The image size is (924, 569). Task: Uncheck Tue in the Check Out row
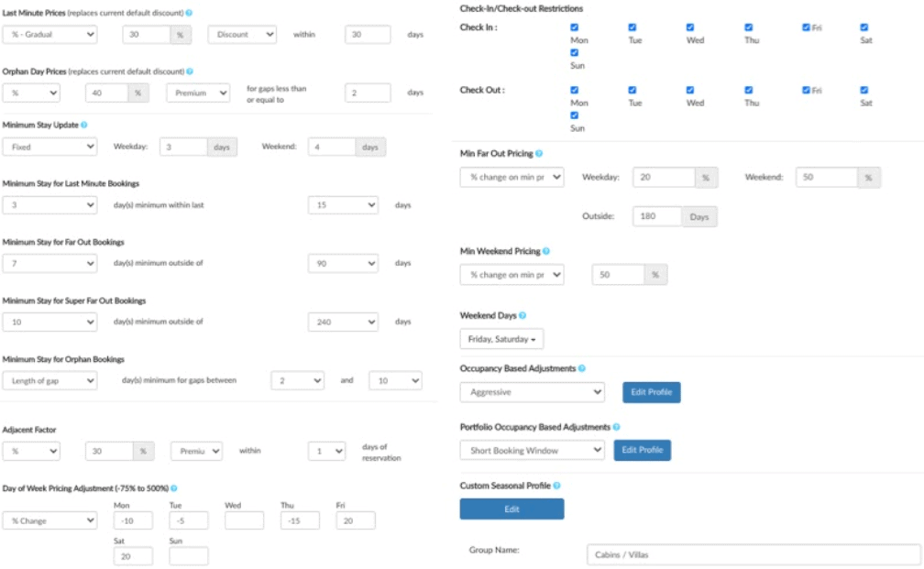click(632, 90)
